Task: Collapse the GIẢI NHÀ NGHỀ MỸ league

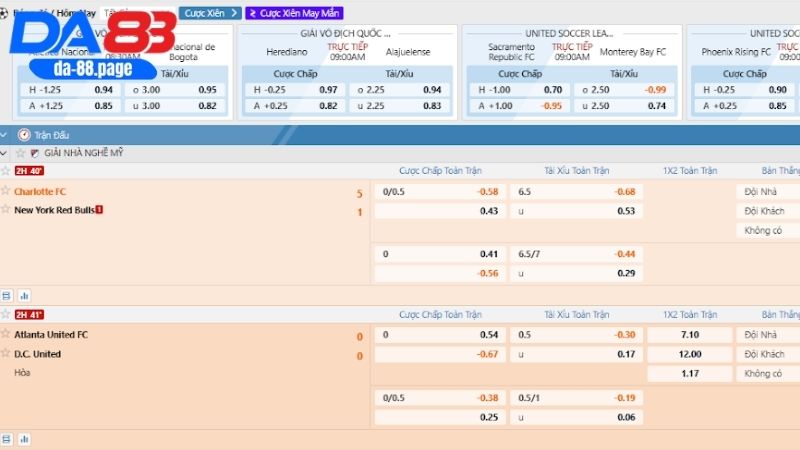Action: [x=4, y=153]
